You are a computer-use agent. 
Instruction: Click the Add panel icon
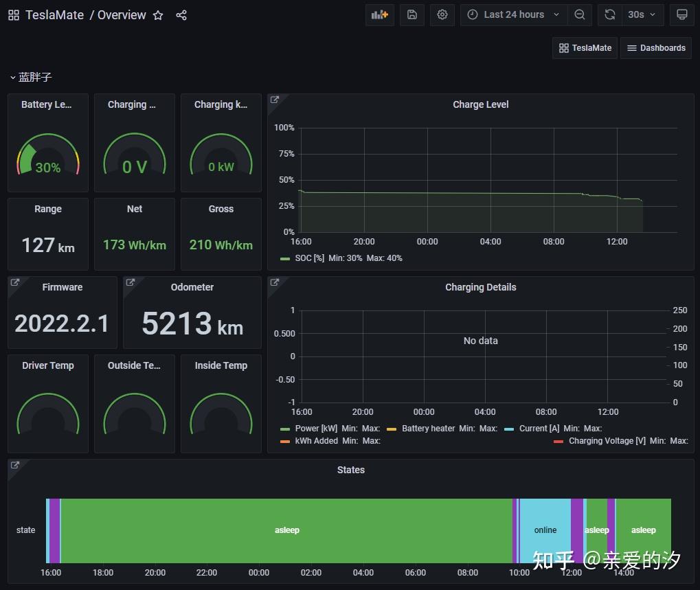pos(379,14)
